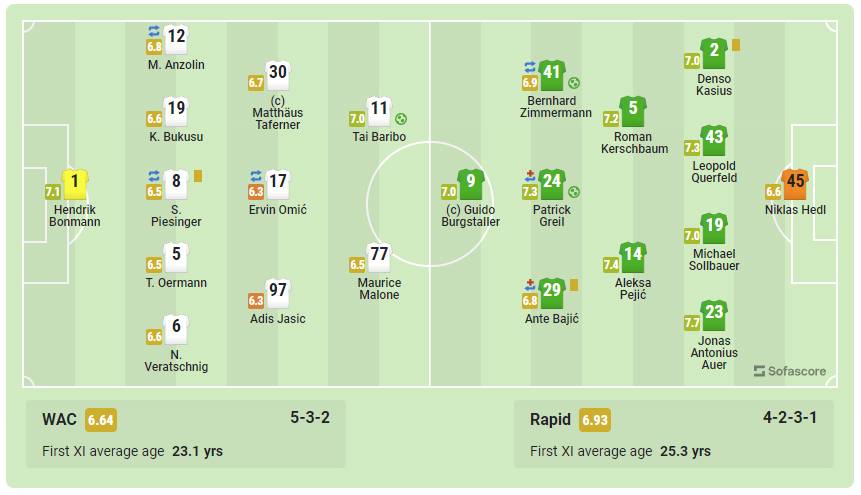This screenshot has height=495, width=861.
Task: Click the yellow card next to Ante Bajić
Action: pos(574,285)
